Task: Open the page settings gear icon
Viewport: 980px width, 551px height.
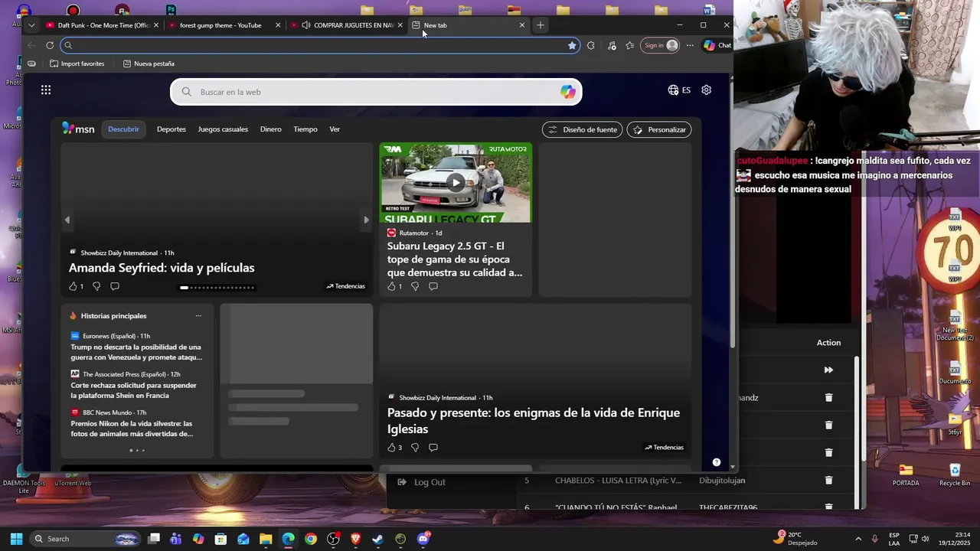Action: 706,90
